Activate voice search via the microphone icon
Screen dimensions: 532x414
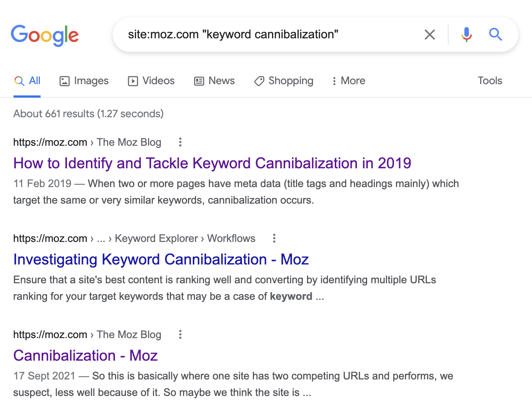pyautogui.click(x=466, y=34)
